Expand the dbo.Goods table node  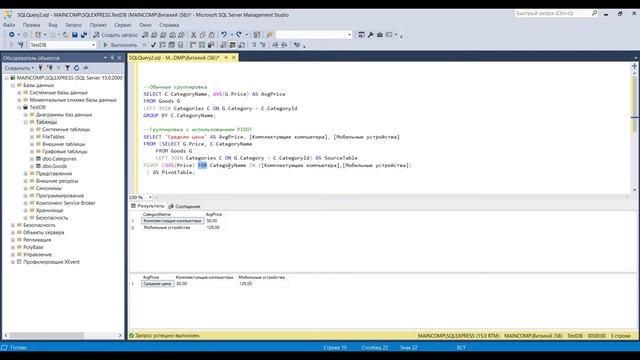32,166
